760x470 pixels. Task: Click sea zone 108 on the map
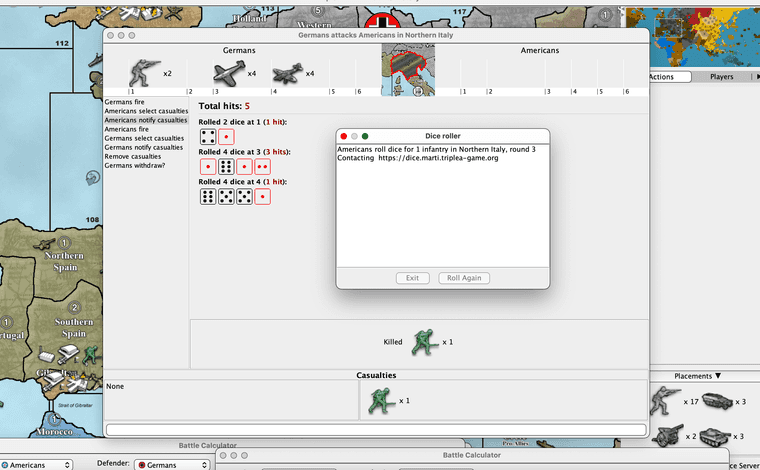click(x=92, y=219)
